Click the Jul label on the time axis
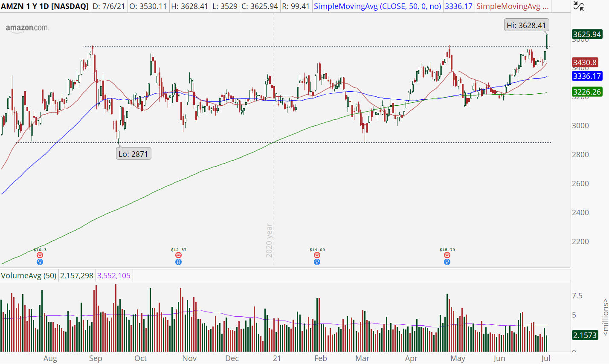Image resolution: width=609 pixels, height=364 pixels. click(545, 358)
